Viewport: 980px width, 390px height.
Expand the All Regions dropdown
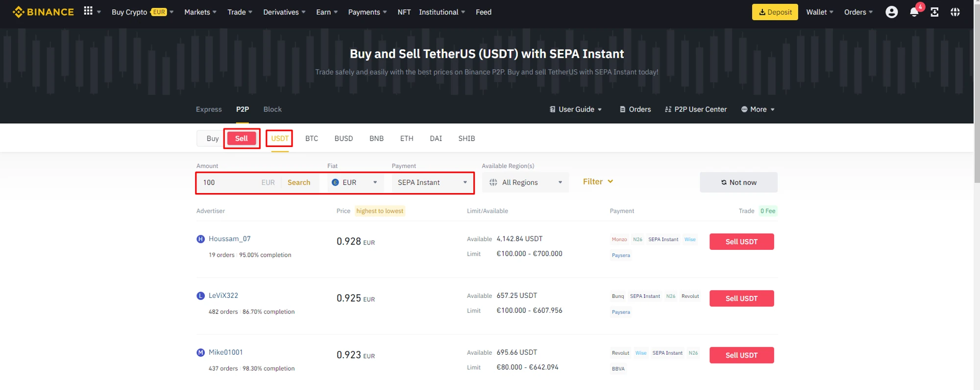click(525, 182)
